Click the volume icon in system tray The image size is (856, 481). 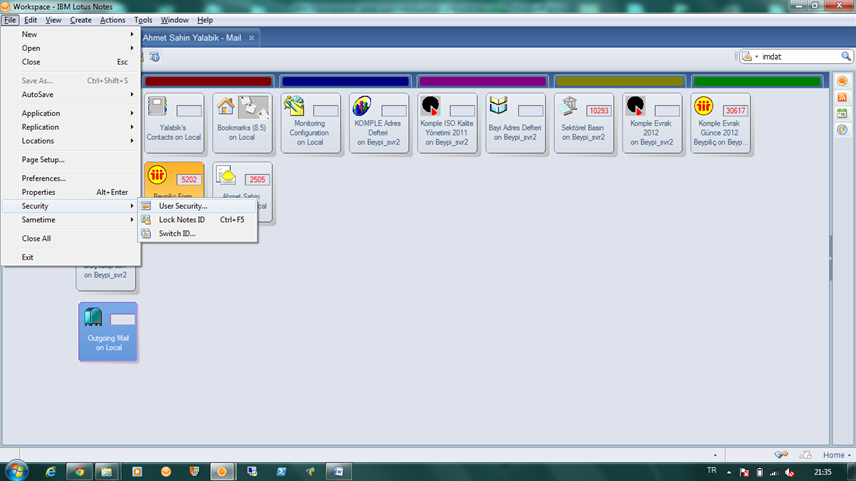tap(789, 472)
